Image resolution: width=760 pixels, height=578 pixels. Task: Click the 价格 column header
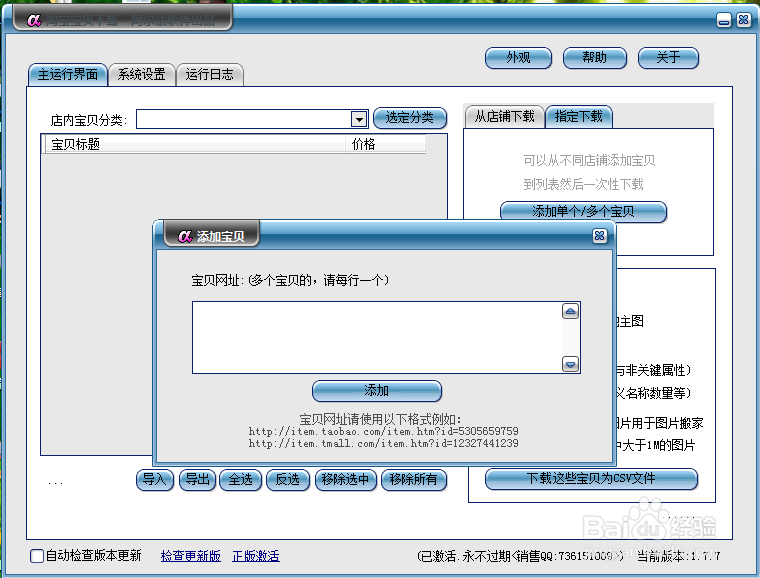coord(386,144)
